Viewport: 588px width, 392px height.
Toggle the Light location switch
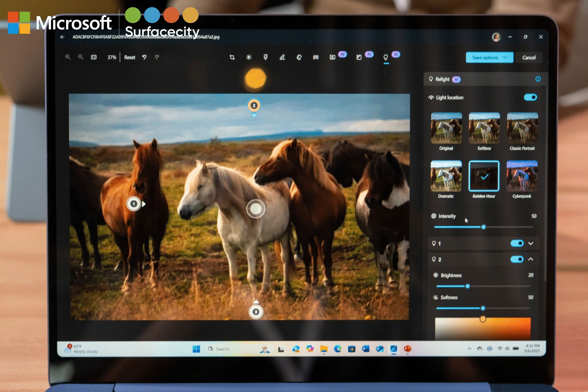click(x=530, y=97)
